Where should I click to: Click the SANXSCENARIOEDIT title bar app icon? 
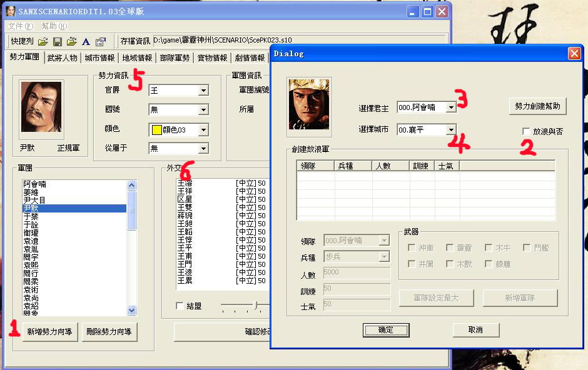(11, 11)
